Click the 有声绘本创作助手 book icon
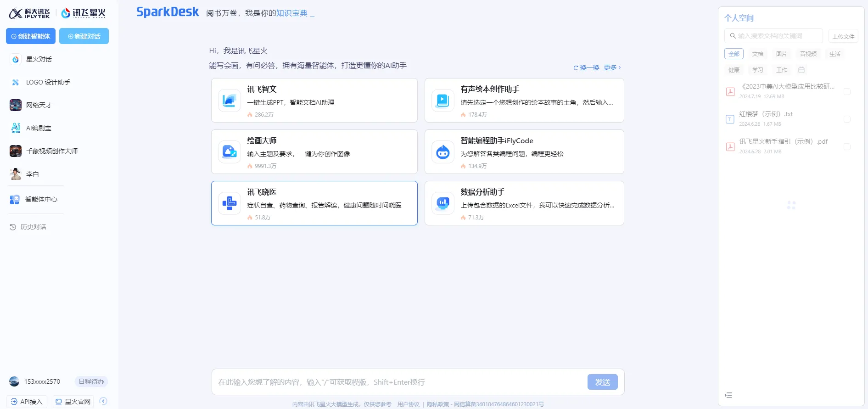 coord(442,101)
